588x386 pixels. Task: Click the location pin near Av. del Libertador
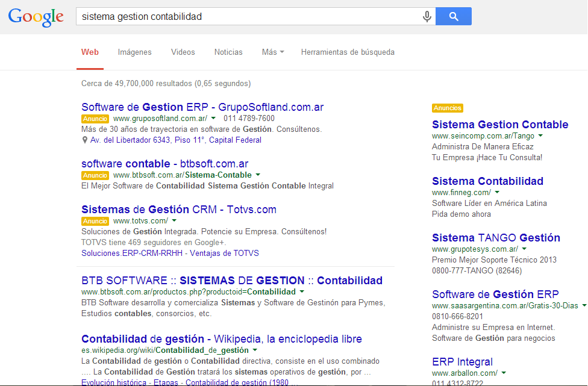tap(86, 140)
